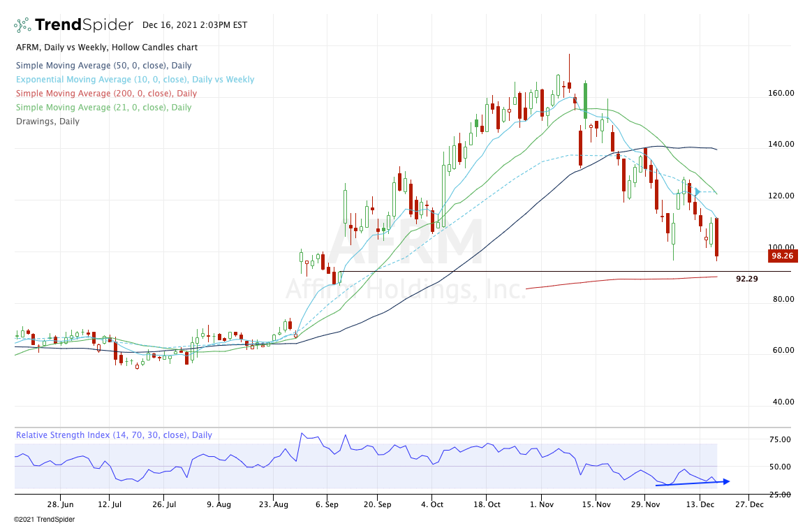The image size is (812, 526).
Task: Click the 160.00 price axis label
Action: click(780, 92)
